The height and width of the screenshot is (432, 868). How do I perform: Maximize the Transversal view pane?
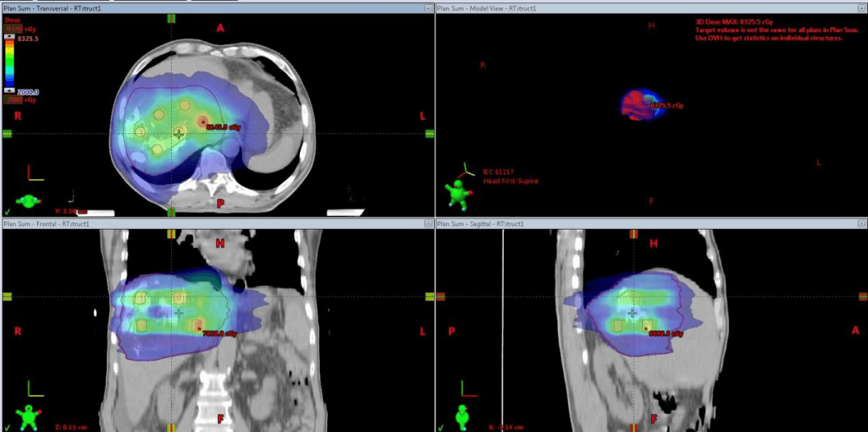[x=428, y=8]
